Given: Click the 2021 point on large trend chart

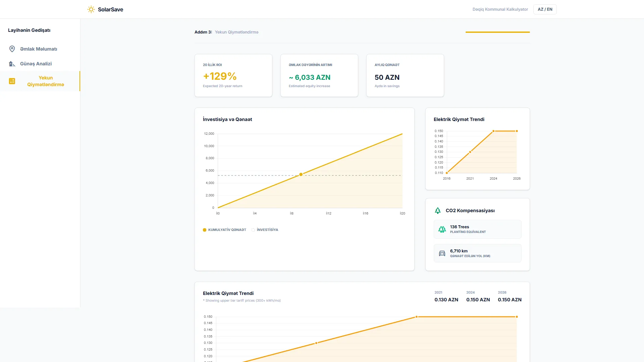Looking at the screenshot, I should click(x=316, y=343).
